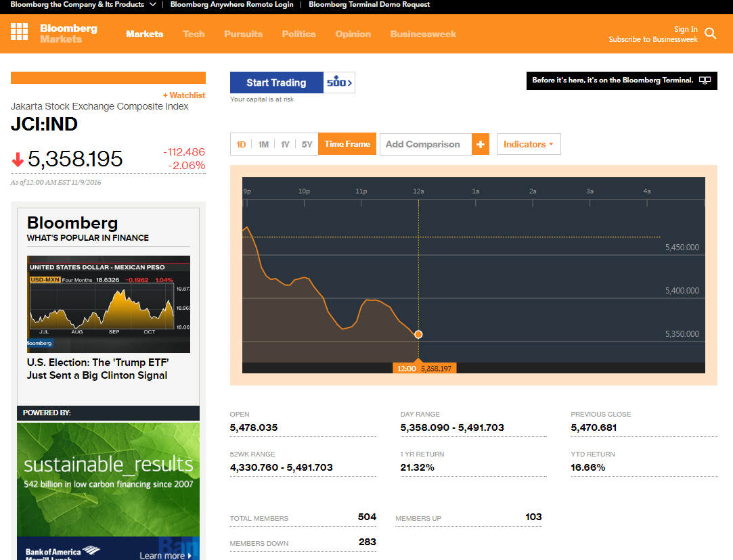Add JCI:IND to Watchlist

click(184, 95)
